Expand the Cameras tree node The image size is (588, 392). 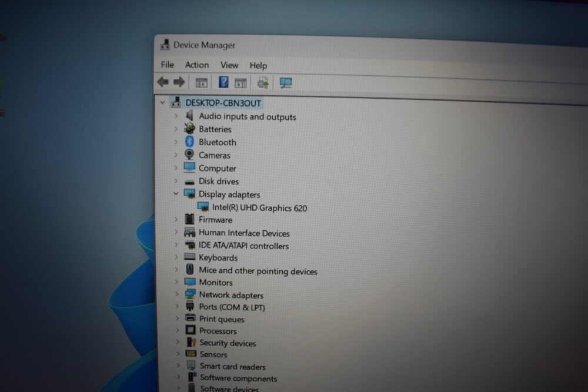click(x=176, y=155)
